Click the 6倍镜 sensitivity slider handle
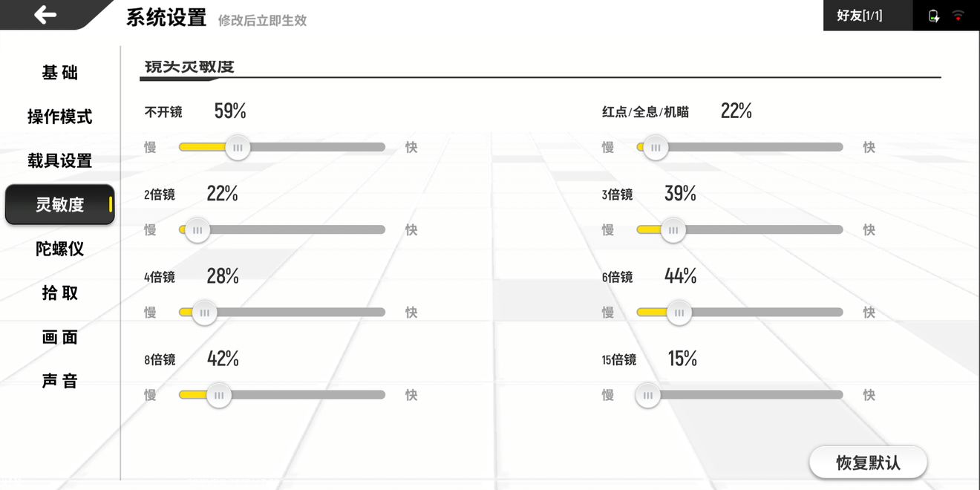This screenshot has width=980, height=490. tap(679, 313)
